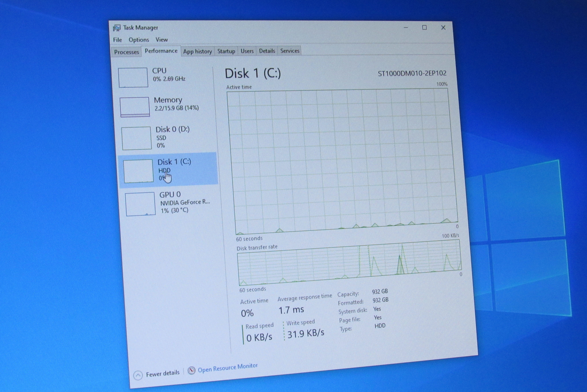Viewport: 587px width, 392px height.
Task: Click the Fewer details text button
Action: point(163,373)
